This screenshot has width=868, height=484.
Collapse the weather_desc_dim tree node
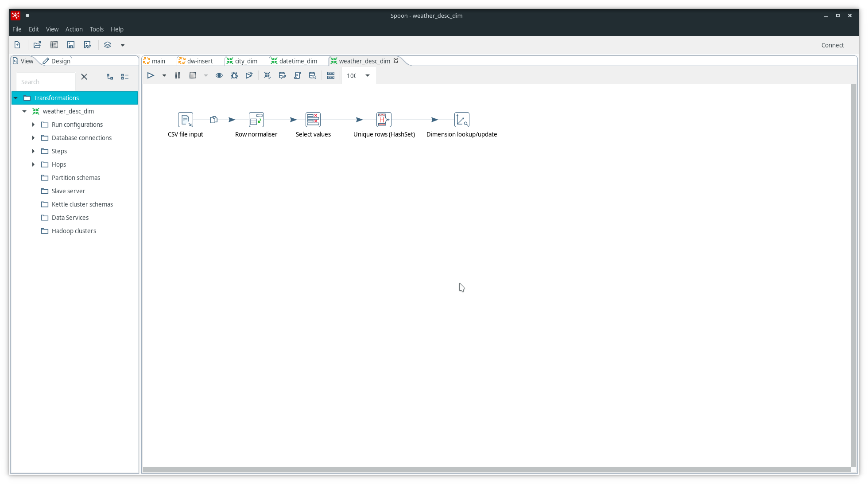25,111
